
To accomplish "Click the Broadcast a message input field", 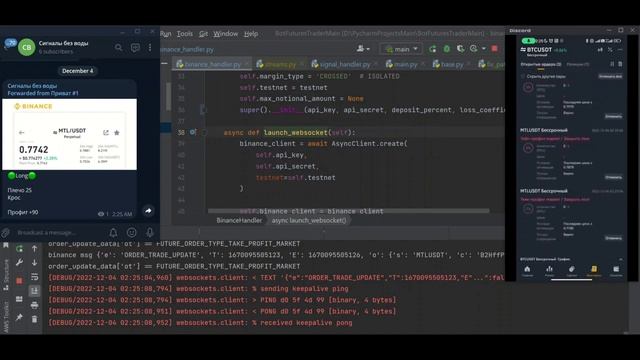I will click(x=60, y=233).
